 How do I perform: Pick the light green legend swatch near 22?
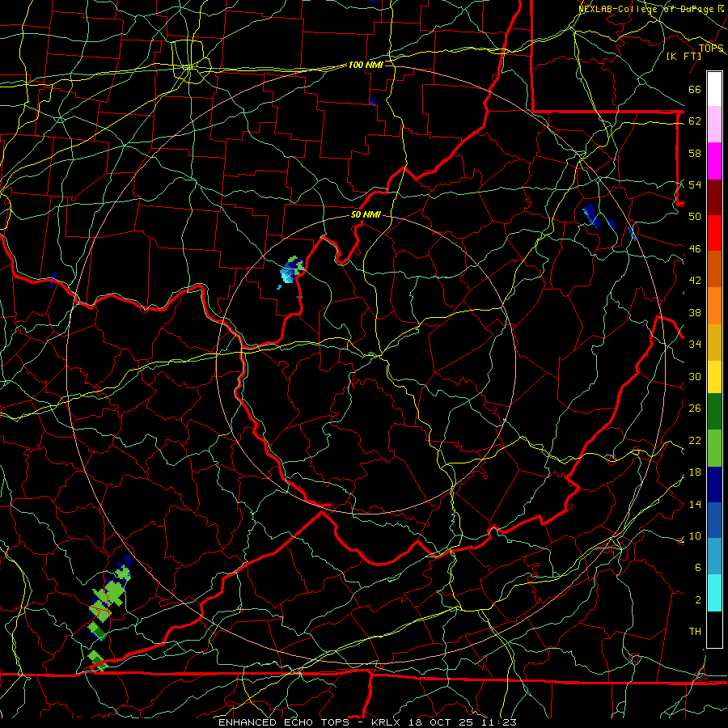[714, 448]
